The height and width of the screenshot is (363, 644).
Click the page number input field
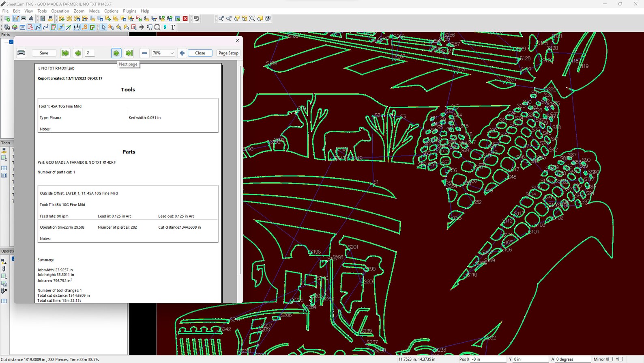[x=90, y=53]
